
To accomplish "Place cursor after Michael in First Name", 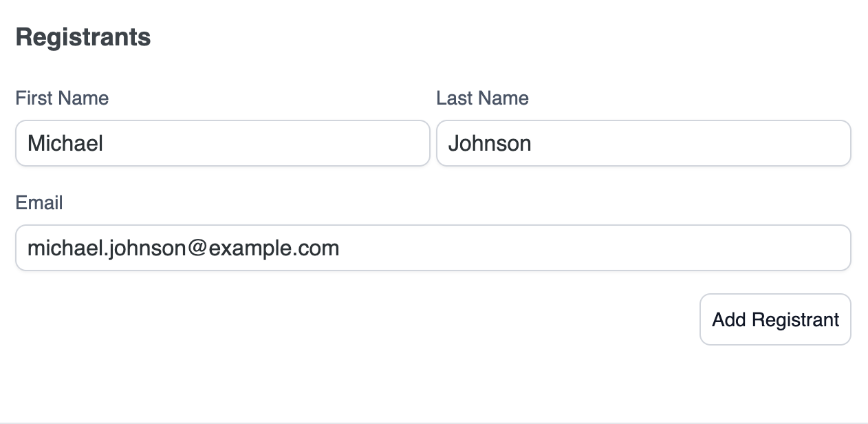I will pyautogui.click(x=105, y=143).
